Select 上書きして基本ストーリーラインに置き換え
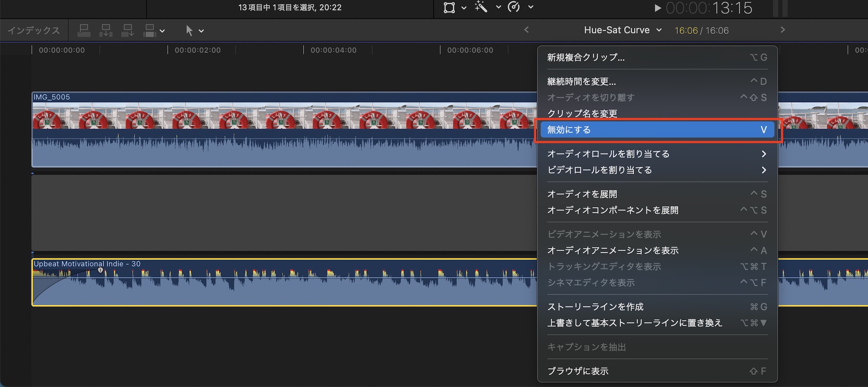868x387 pixels. pos(657,323)
